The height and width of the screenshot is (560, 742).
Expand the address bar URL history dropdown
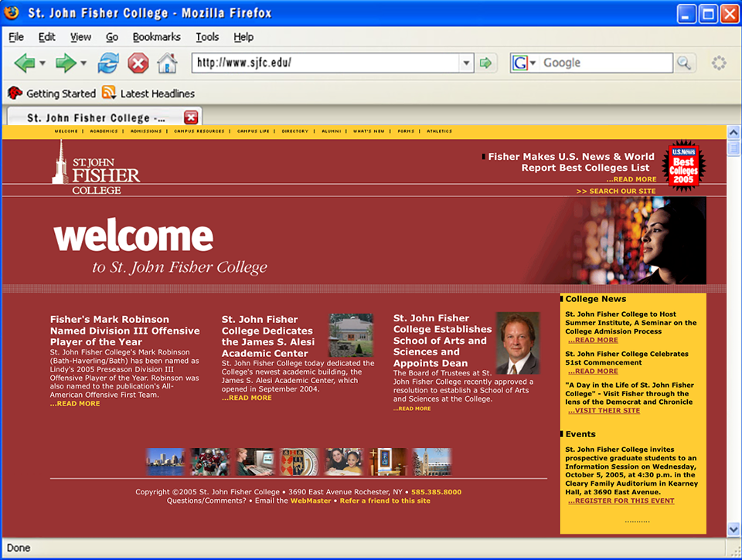click(466, 63)
